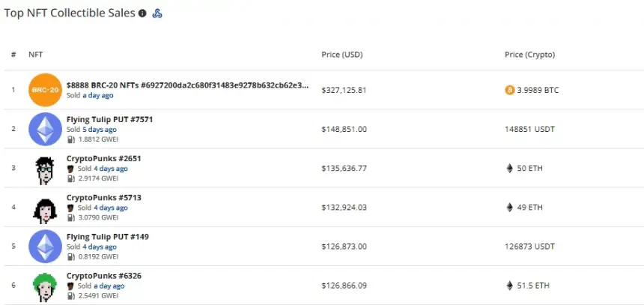Image resolution: width=644 pixels, height=305 pixels.
Task: Click the Price (USD) column header
Action: click(341, 55)
